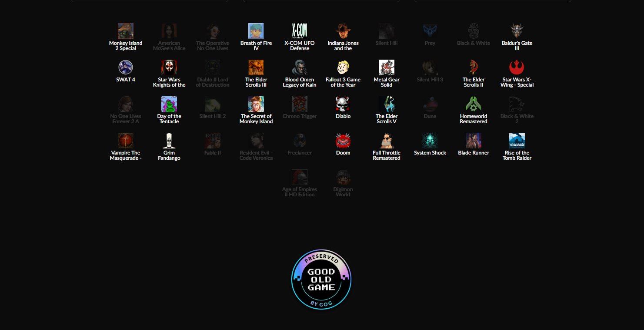Click the System Shock title link
The image size is (644, 330).
click(430, 153)
